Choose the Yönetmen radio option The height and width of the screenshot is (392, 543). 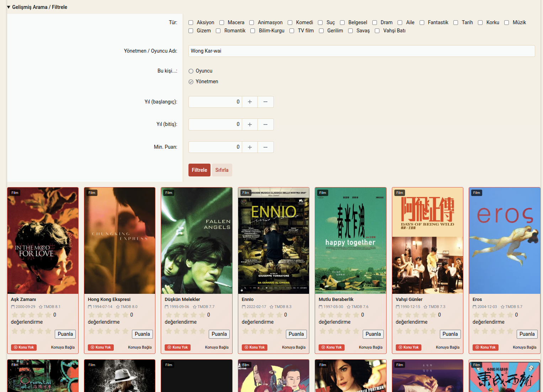(x=191, y=82)
